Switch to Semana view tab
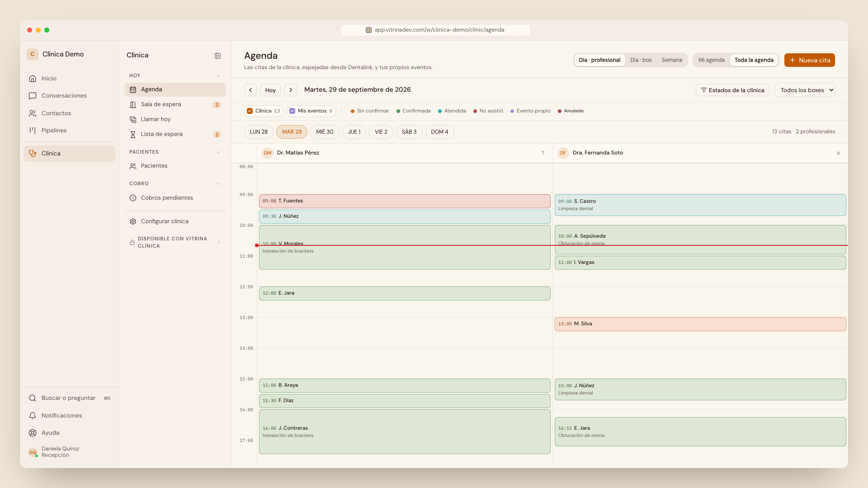 672,60
